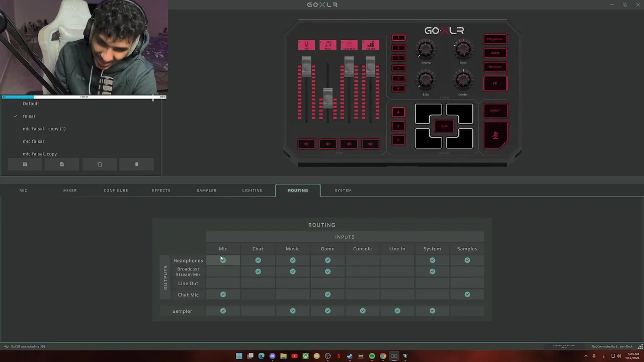Screen dimensions: 644x362
Task: Toggle Music routing to Broadcast Stream Mix
Action: click(293, 271)
